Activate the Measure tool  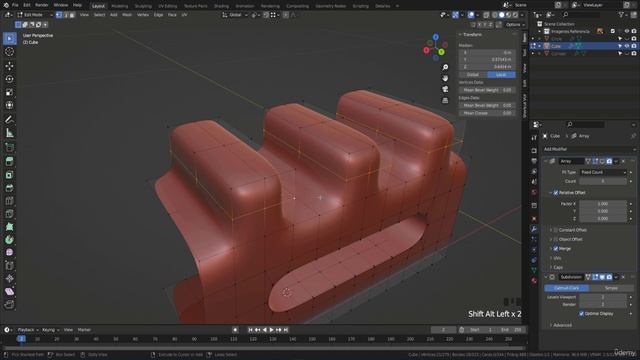point(9,133)
